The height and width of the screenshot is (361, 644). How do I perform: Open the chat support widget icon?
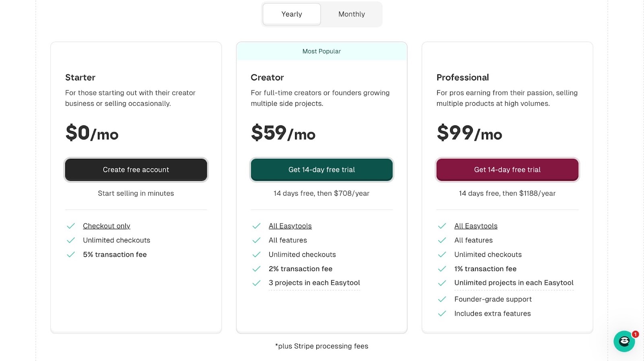click(624, 341)
